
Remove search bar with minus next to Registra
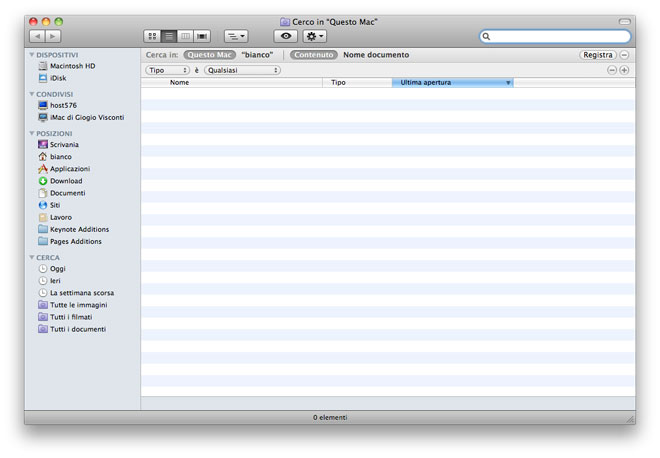point(625,55)
